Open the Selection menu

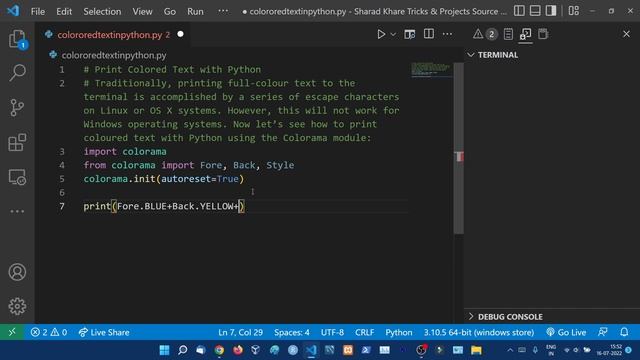(102, 11)
